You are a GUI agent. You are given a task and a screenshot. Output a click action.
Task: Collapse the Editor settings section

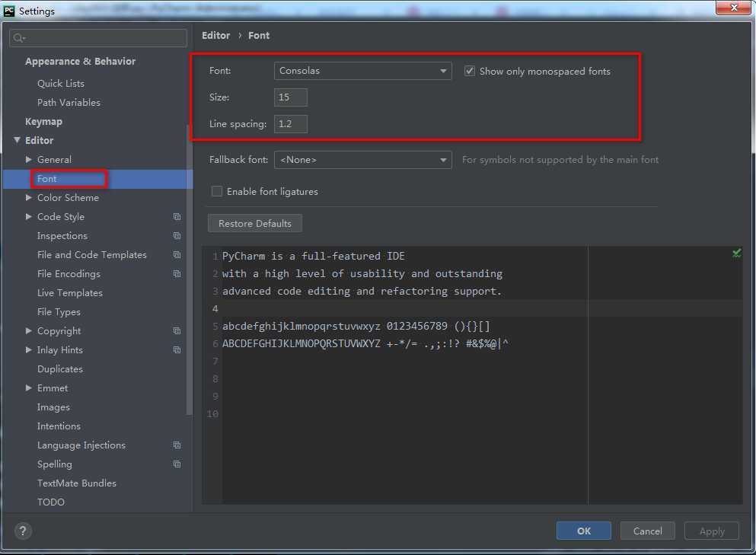point(17,141)
